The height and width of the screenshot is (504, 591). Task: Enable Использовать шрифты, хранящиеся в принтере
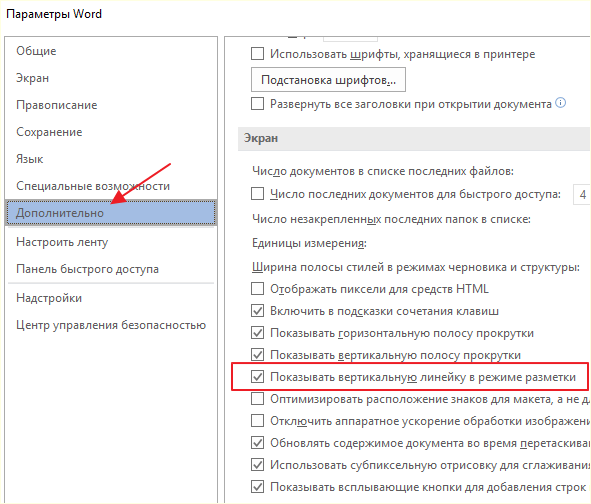[x=257, y=54]
